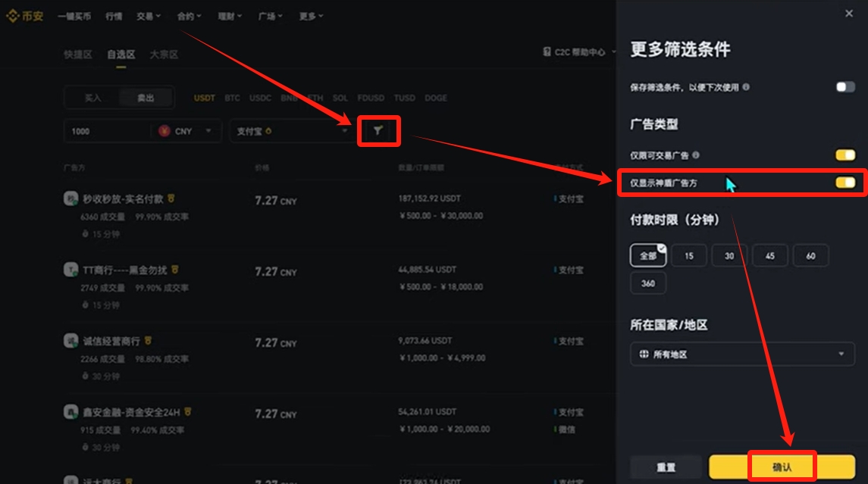
Task: Open the CNY currency dropdown
Action: [x=186, y=131]
